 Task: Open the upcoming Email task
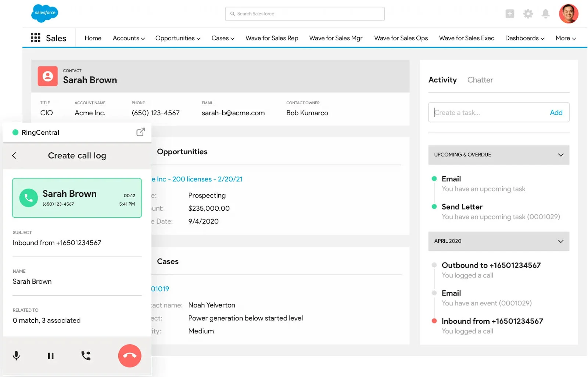451,179
